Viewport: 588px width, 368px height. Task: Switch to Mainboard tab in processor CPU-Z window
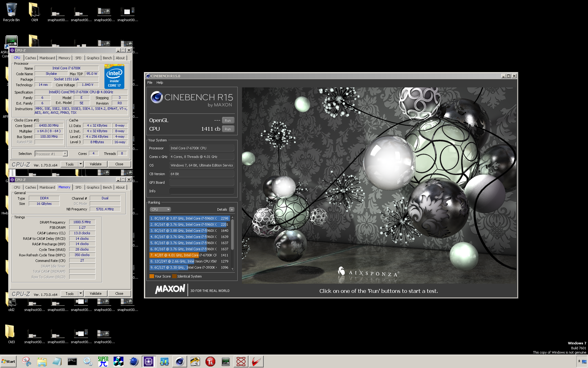click(x=47, y=58)
